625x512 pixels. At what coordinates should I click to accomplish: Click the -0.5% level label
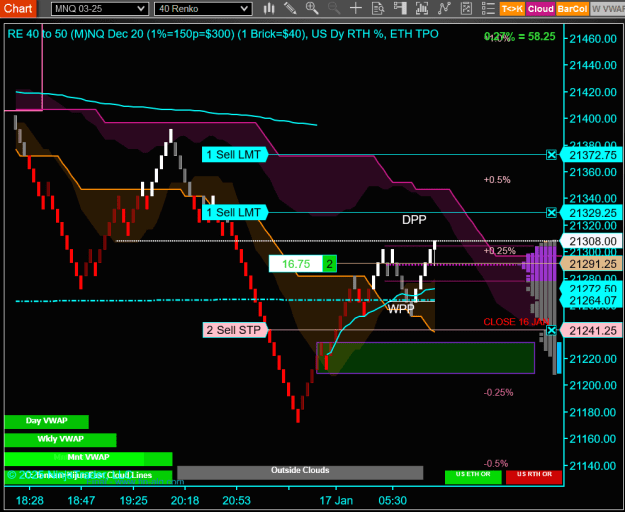point(496,463)
